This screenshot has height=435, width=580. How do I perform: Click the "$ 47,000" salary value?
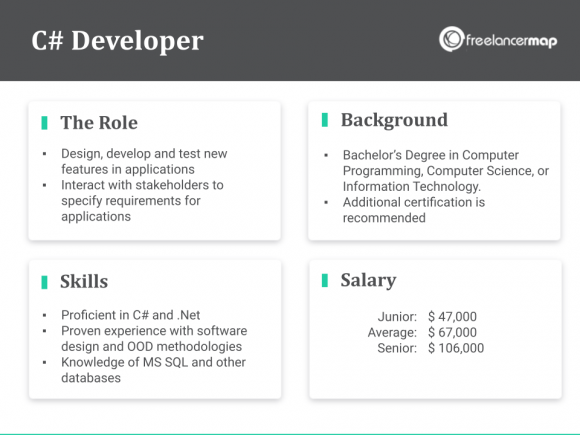pyautogui.click(x=452, y=317)
